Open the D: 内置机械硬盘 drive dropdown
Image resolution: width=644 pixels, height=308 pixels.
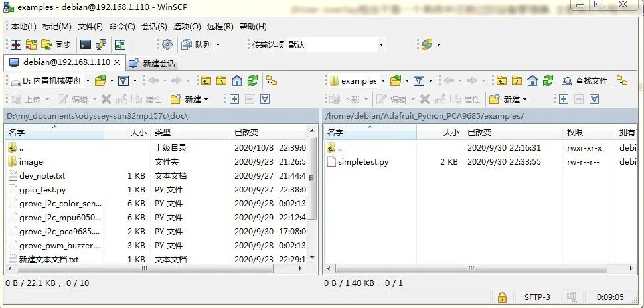click(50, 81)
